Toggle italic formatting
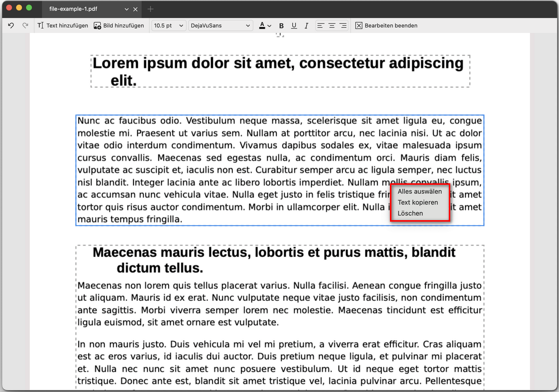This screenshot has height=392, width=559. coord(306,25)
